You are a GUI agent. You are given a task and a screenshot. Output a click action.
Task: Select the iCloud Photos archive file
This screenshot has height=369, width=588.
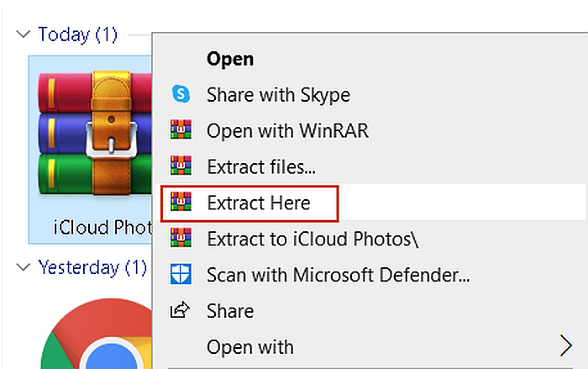tap(91, 150)
